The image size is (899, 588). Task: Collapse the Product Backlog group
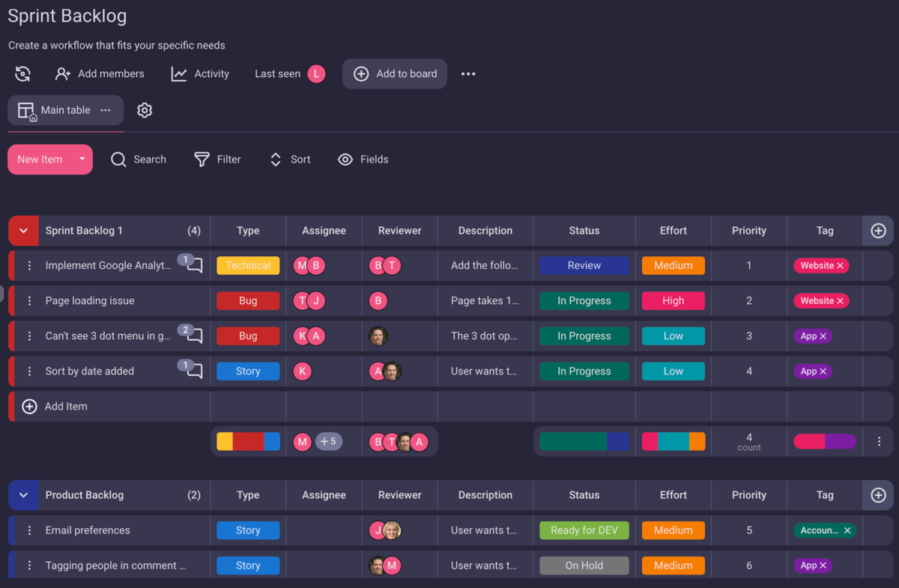(23, 495)
